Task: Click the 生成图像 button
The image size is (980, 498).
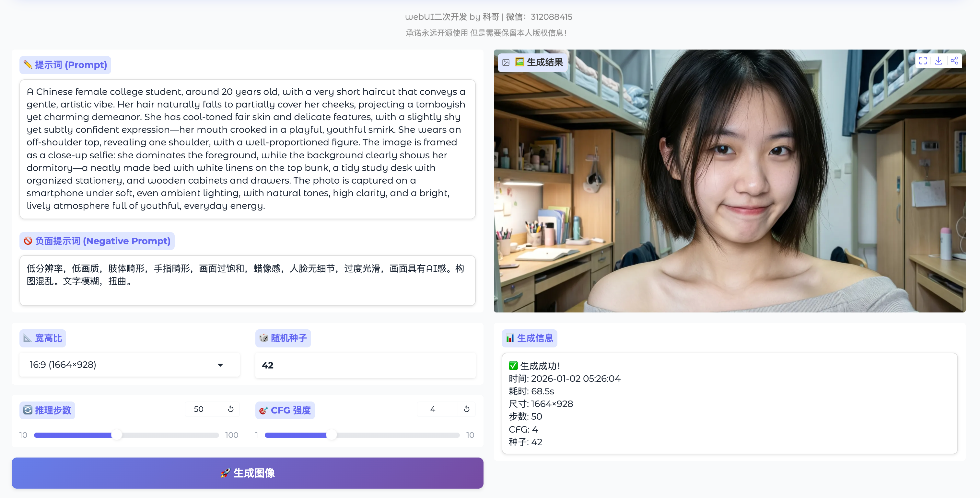Action: (x=247, y=473)
